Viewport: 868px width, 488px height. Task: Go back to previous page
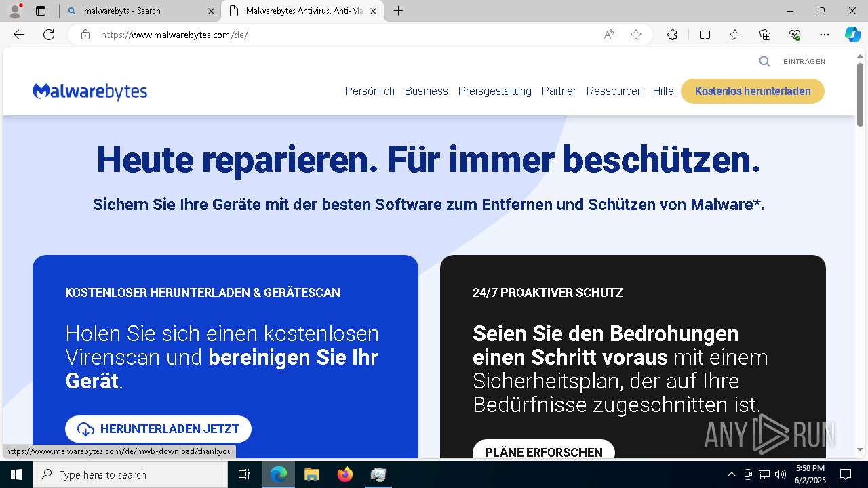point(19,35)
